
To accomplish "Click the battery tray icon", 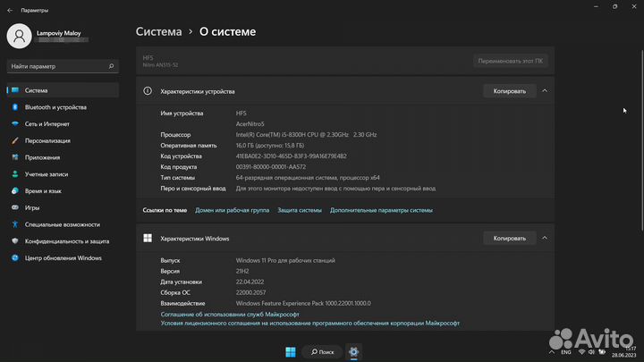I will click(x=602, y=352).
